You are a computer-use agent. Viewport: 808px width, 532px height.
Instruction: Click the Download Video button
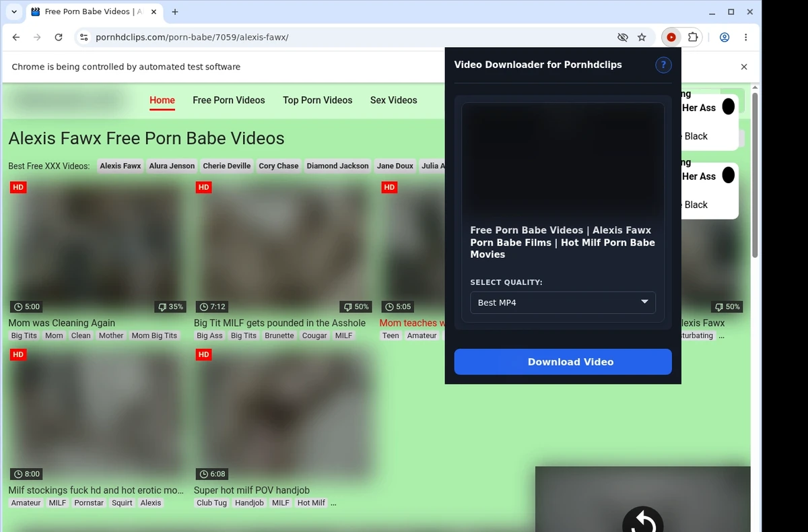pyautogui.click(x=563, y=362)
